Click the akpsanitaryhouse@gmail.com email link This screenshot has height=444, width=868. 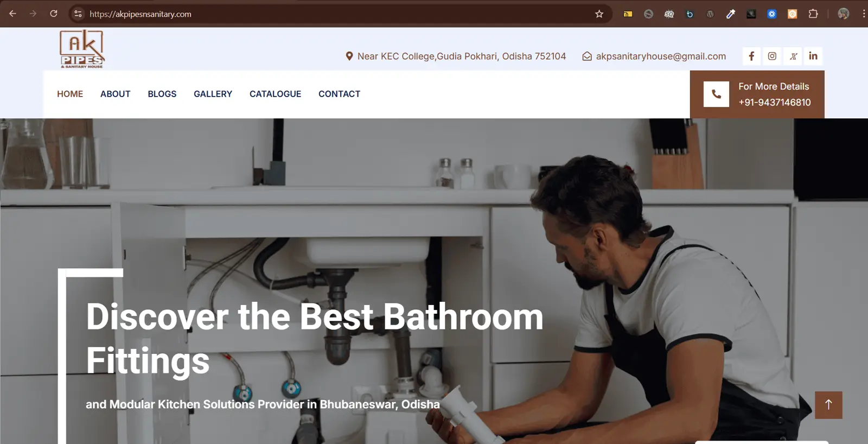[661, 56]
